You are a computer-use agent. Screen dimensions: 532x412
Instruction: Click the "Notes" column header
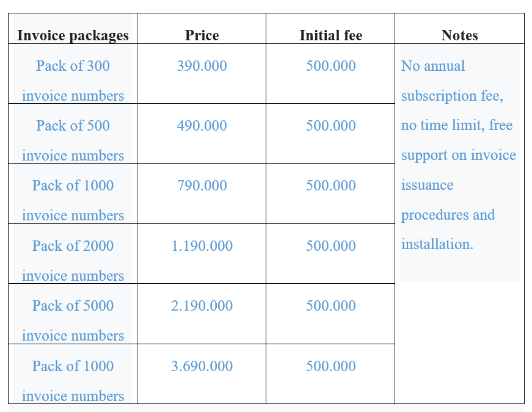pyautogui.click(x=459, y=35)
